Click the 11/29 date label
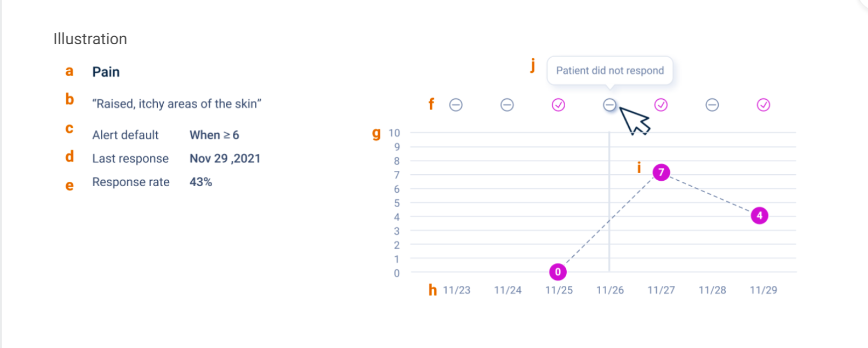The height and width of the screenshot is (348, 868). (x=763, y=290)
